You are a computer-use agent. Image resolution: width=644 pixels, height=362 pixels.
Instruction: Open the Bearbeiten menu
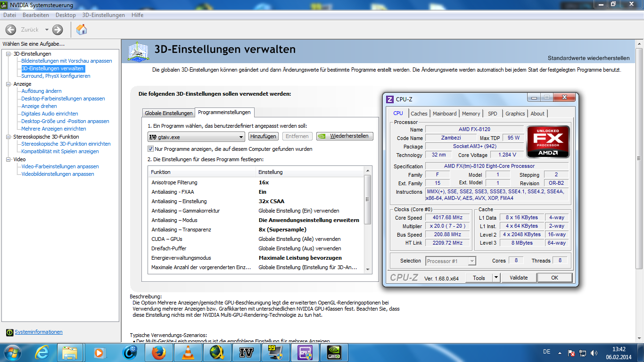click(36, 15)
